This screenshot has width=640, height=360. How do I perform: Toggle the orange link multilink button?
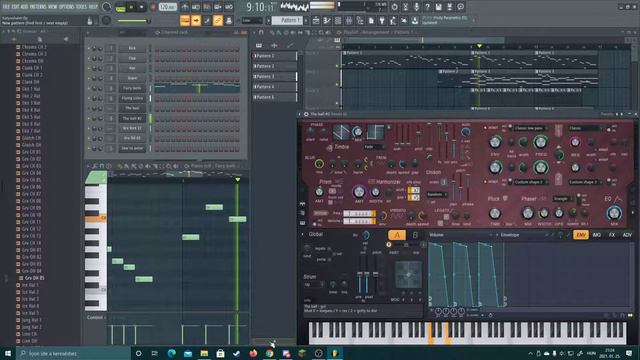click(218, 20)
